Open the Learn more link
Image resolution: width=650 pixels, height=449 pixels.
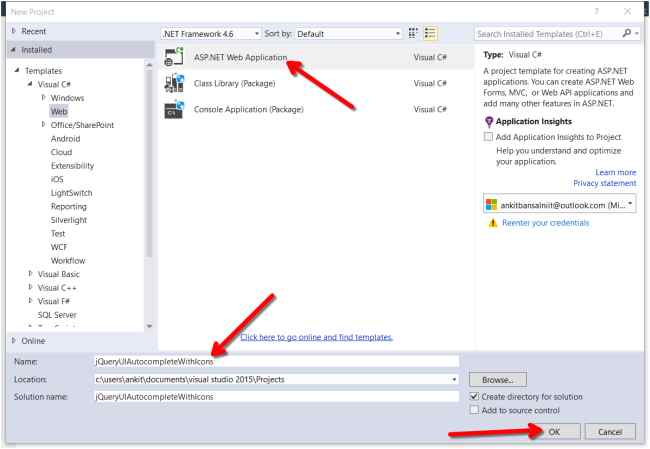click(x=616, y=172)
